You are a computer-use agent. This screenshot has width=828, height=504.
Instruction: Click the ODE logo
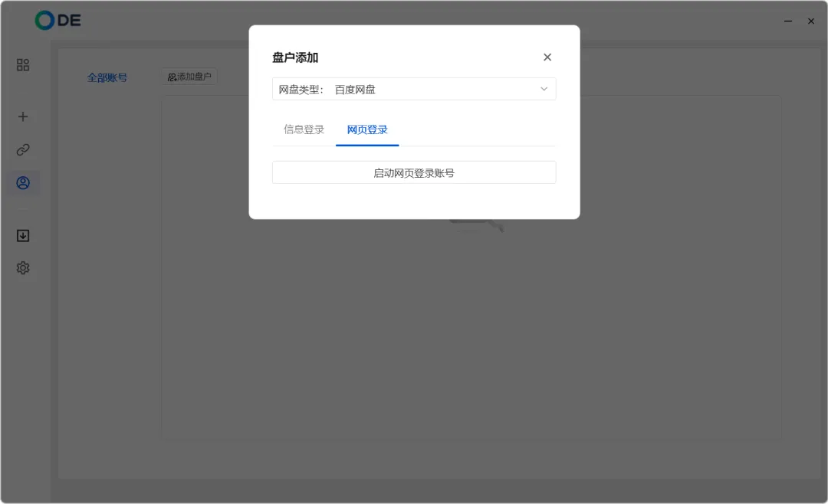(x=58, y=21)
